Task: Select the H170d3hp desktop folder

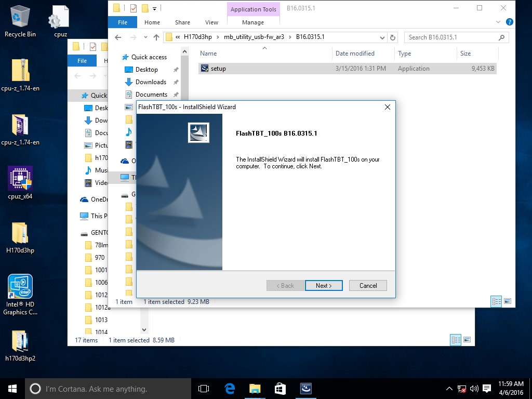Action: 20,237
